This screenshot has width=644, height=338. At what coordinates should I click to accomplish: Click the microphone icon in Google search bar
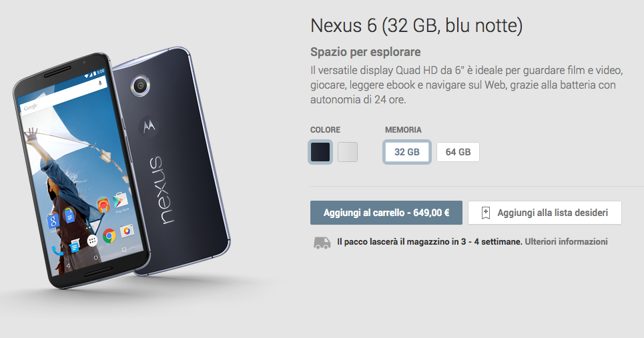pyautogui.click(x=100, y=83)
